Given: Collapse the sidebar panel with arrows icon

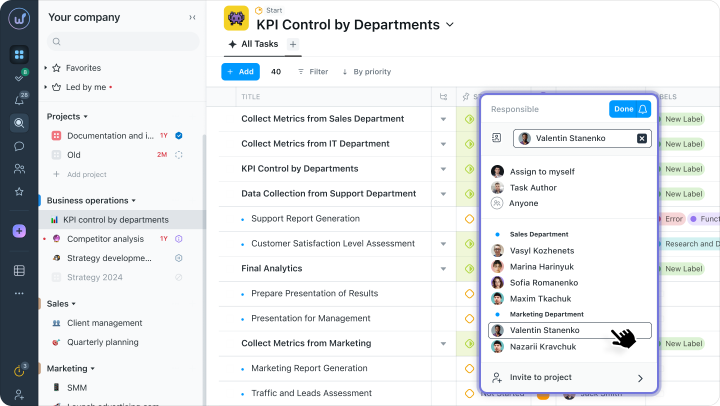Looking at the screenshot, I should 192,18.
